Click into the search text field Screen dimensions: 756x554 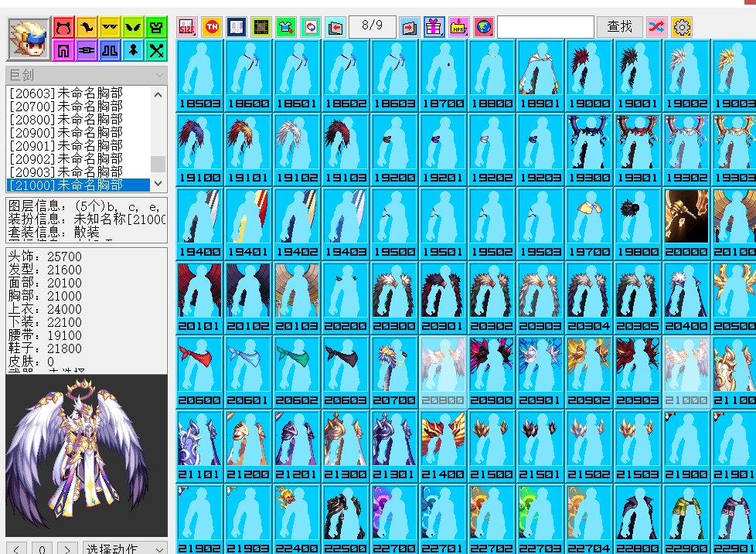(546, 27)
